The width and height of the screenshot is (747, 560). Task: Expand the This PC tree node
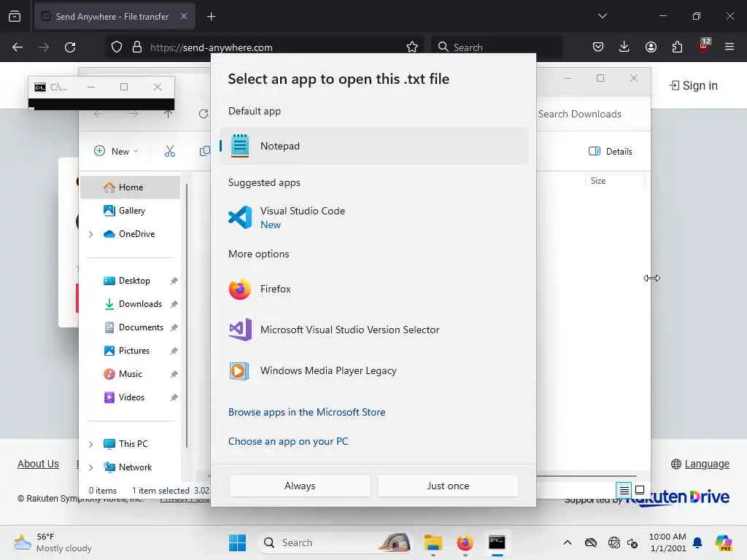(x=91, y=444)
